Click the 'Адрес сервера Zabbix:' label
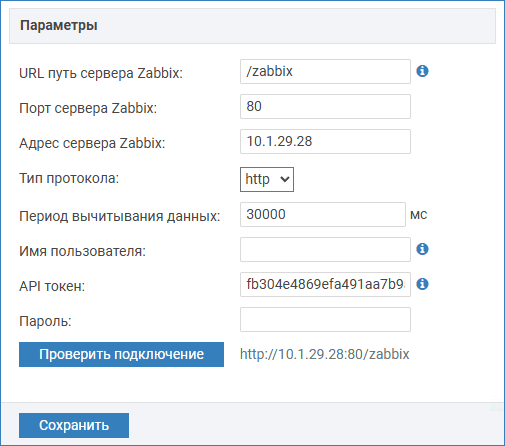This screenshot has height=446, width=505. point(92,143)
